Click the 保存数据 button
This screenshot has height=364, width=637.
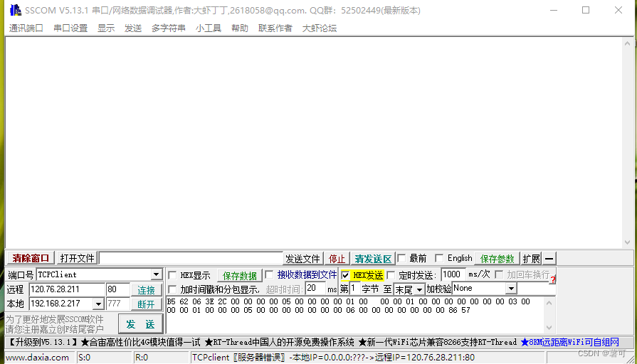[240, 276]
